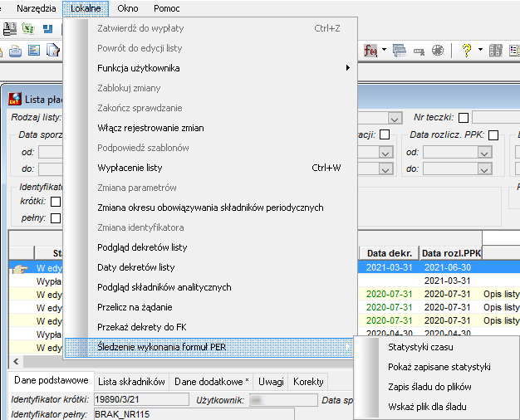Tick the Nr teczki checkbox
Viewport: 520px width, 420px height.
[x=464, y=118]
